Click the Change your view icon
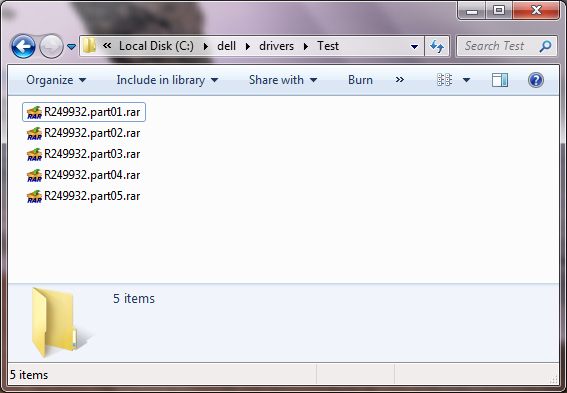 pos(444,80)
